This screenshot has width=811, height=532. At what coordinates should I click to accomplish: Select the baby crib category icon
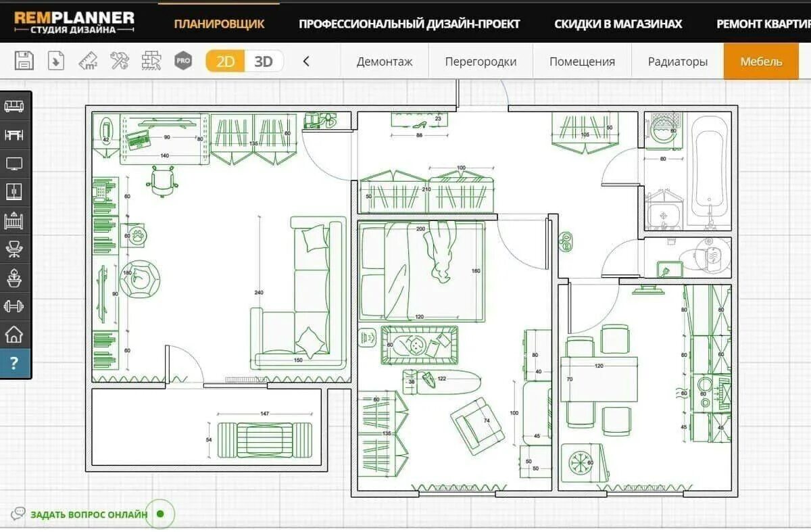(14, 220)
